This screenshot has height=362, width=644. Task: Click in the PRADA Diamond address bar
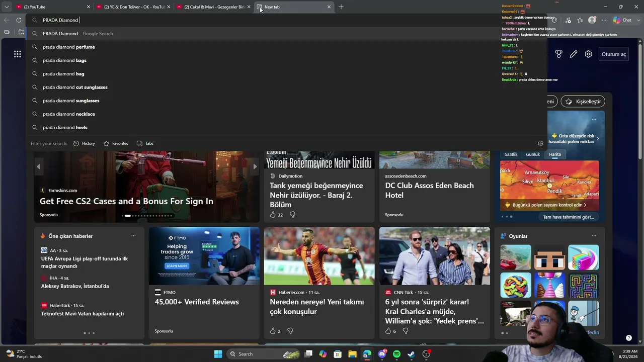[x=286, y=20]
